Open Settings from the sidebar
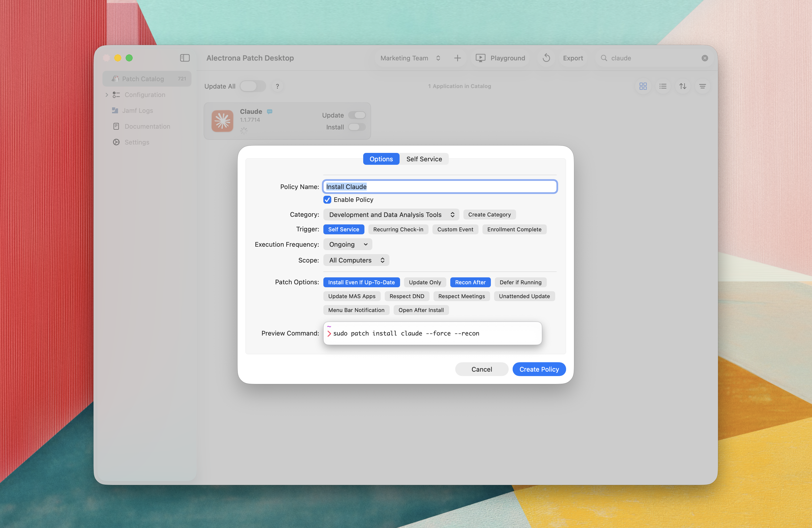Image resolution: width=812 pixels, height=528 pixels. (137, 142)
